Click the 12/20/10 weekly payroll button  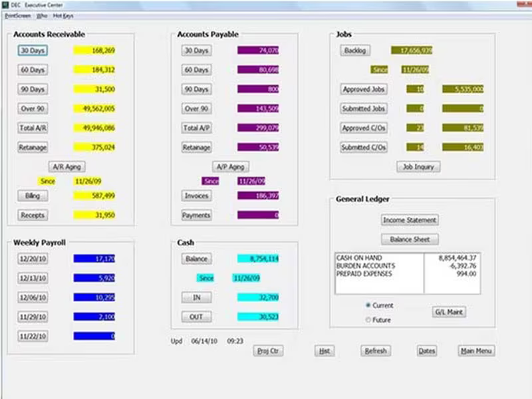(x=33, y=259)
